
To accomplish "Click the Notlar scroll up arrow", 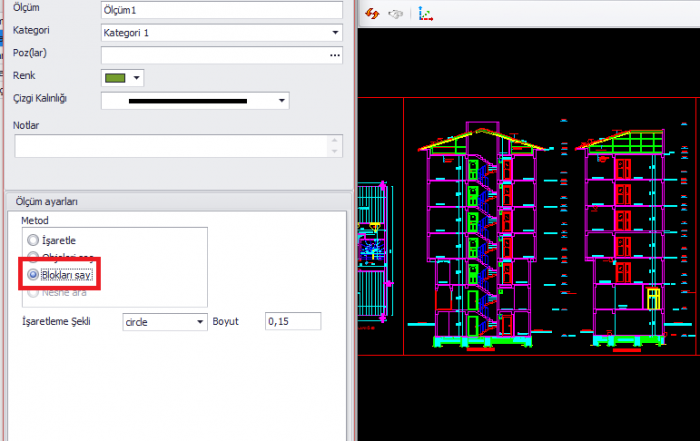I will (x=335, y=141).
